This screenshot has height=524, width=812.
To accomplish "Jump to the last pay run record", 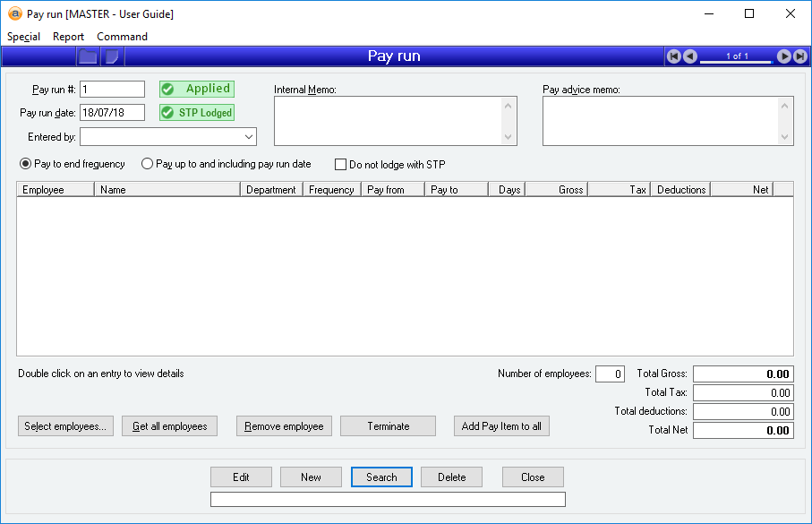I will coord(799,56).
